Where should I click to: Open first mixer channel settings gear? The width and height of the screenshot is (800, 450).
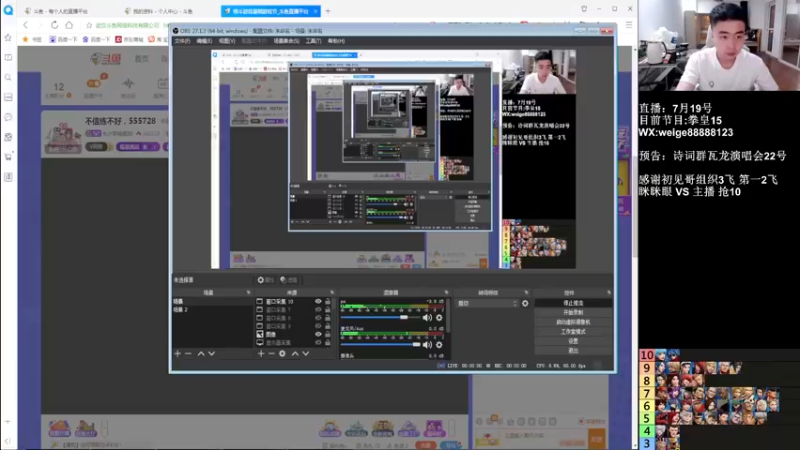(x=439, y=317)
